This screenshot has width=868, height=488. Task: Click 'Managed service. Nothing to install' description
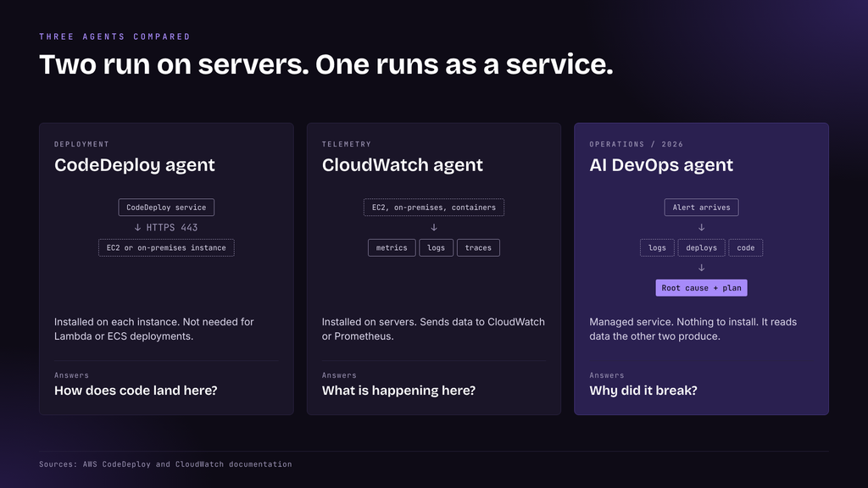click(x=693, y=329)
